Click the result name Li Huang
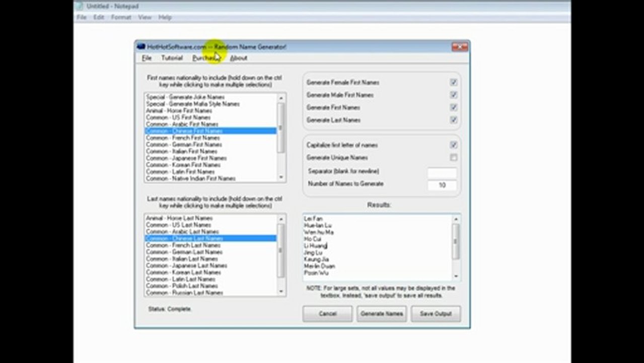 (316, 246)
